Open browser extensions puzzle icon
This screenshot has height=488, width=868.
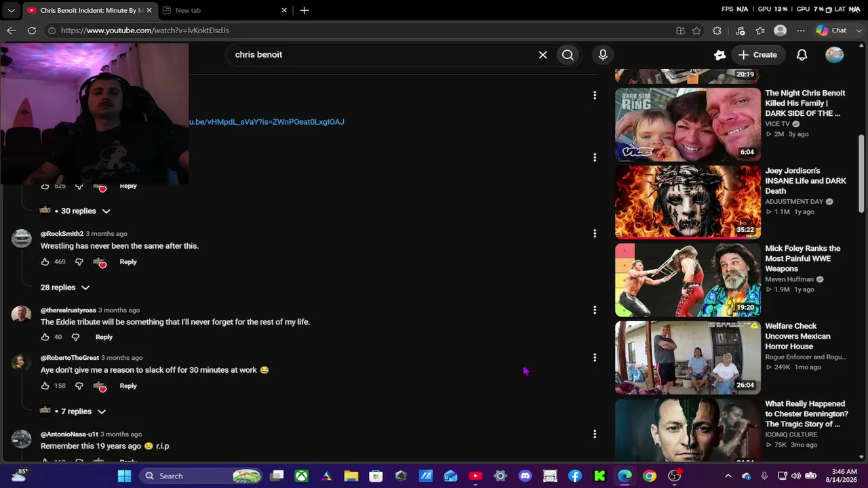pos(717,30)
